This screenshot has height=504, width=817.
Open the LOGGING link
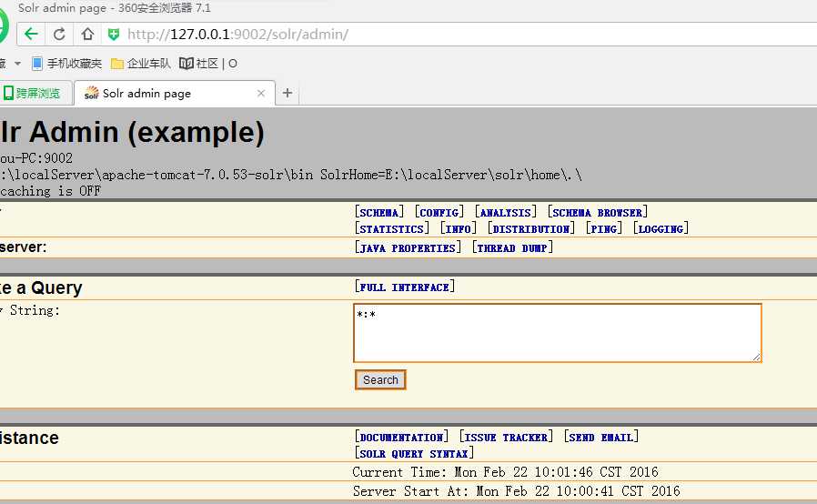661,229
